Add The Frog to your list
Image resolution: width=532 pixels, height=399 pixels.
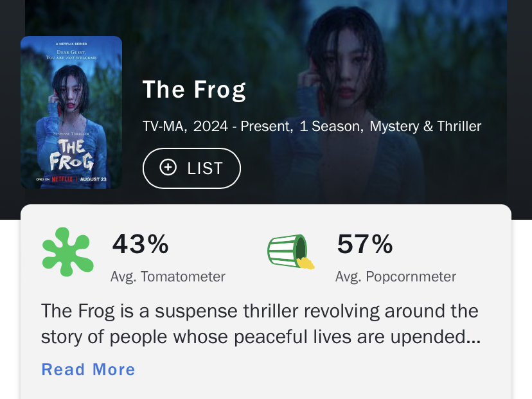[191, 168]
